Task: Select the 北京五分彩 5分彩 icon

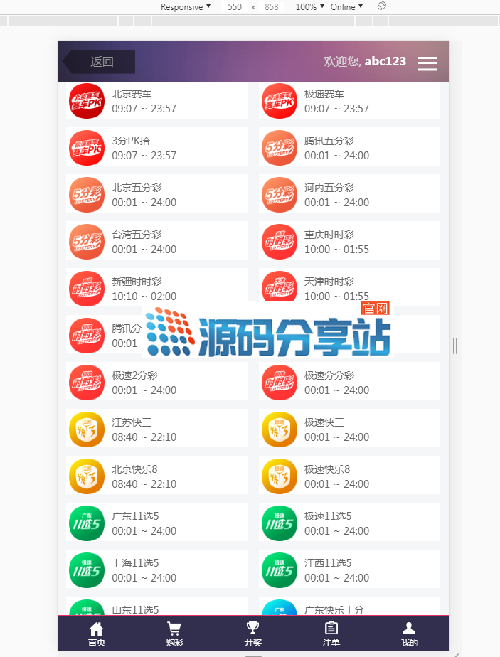Action: (87, 195)
